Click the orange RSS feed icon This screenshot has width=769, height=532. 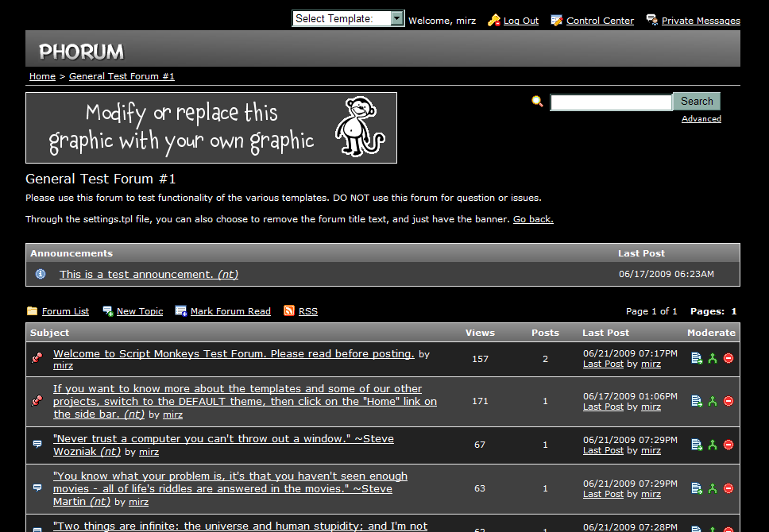coord(289,311)
